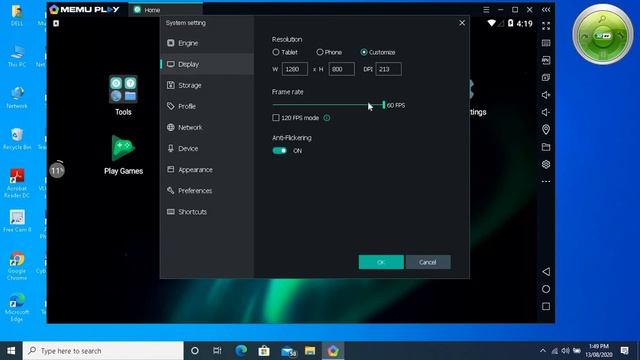Open the Acrobat Reader DC desktop shortcut
The height and width of the screenshot is (360, 640).
pos(17,184)
